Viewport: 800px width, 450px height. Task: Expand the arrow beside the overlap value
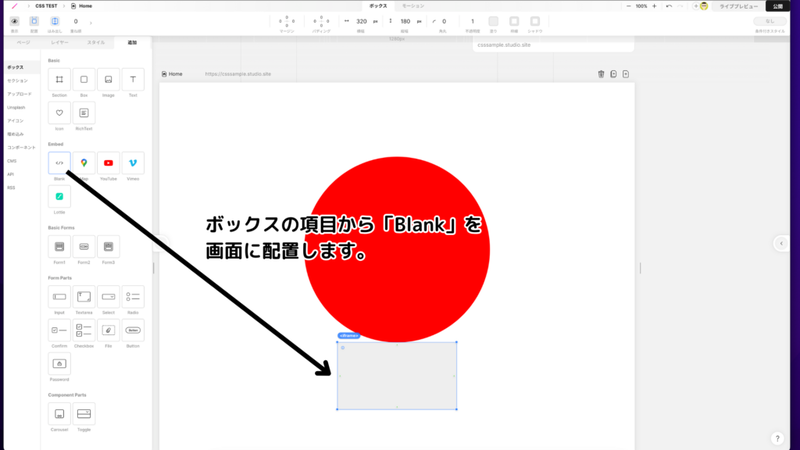(91, 22)
